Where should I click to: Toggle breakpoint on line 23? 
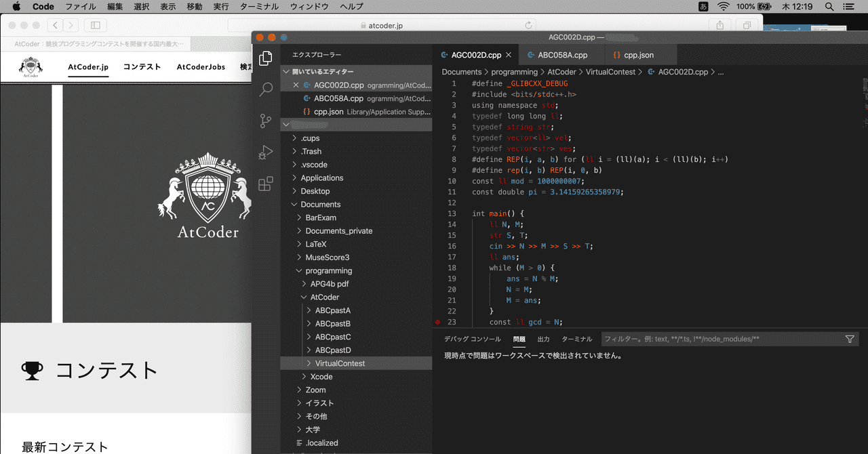(x=438, y=322)
